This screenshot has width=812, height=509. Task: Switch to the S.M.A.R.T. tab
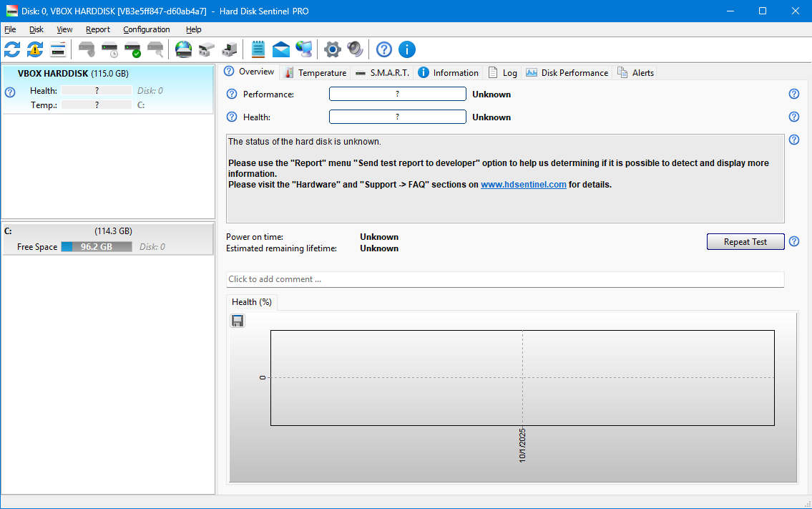(x=382, y=72)
